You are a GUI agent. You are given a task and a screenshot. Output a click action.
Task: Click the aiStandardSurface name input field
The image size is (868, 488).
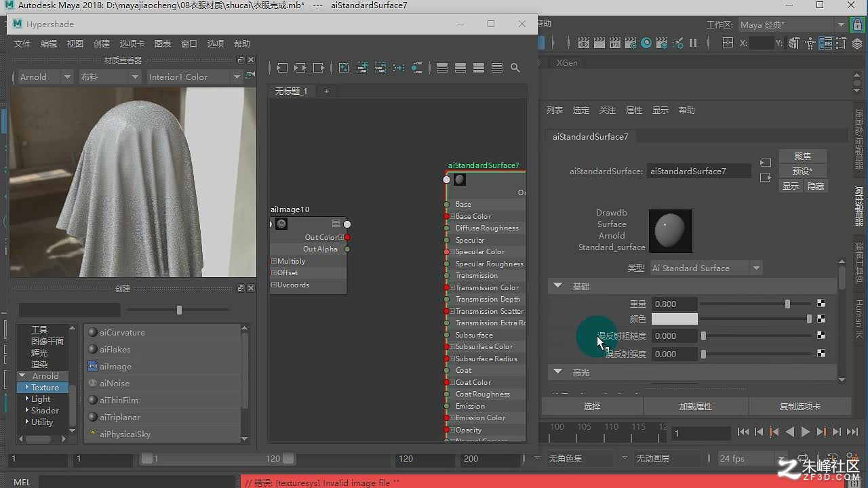click(699, 171)
